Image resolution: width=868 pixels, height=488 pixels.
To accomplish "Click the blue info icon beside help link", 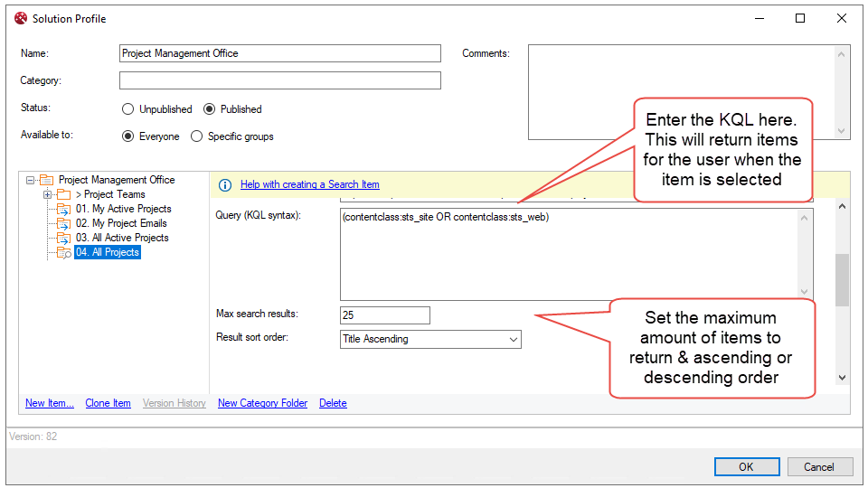I will pos(225,184).
